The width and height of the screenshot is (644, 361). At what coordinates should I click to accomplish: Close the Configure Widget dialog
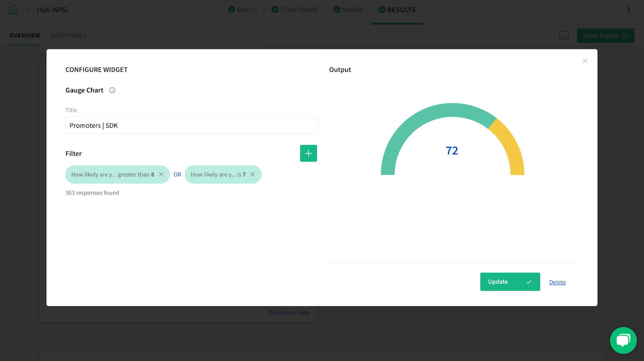pos(585,61)
